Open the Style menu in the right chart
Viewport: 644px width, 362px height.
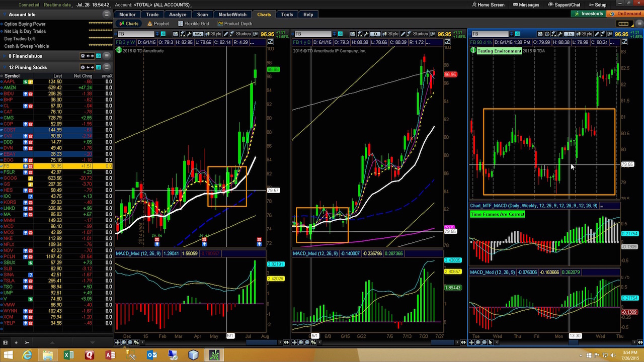[585, 34]
